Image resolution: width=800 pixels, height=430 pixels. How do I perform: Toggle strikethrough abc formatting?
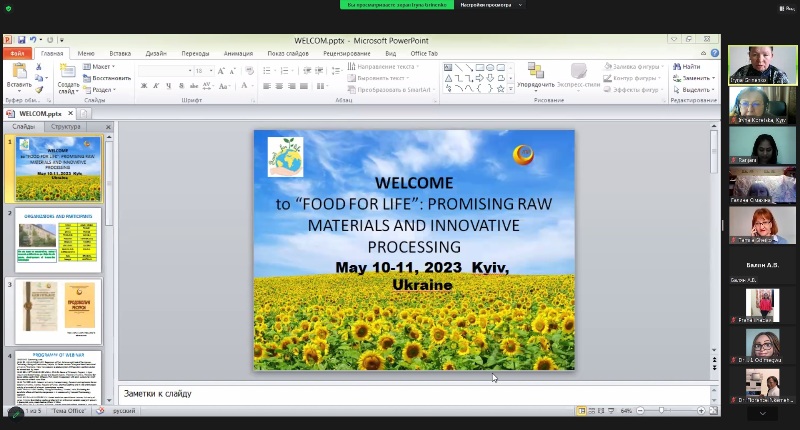click(194, 86)
